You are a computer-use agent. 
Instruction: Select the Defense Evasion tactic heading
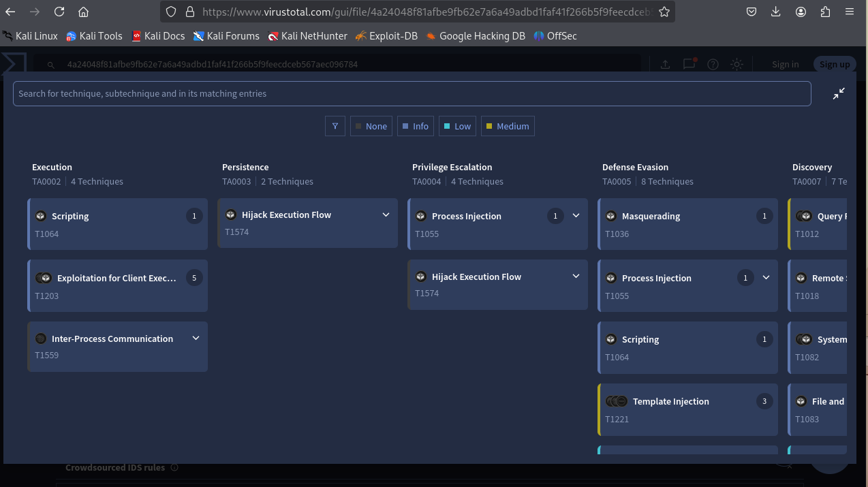[635, 167]
